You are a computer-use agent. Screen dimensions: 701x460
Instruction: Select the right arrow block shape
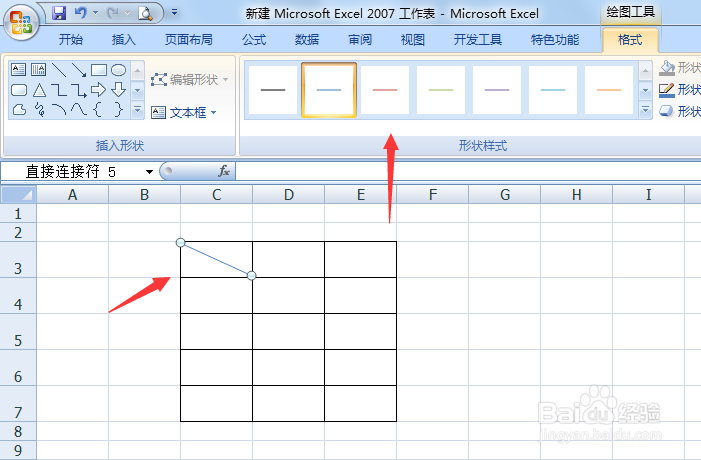(98, 90)
